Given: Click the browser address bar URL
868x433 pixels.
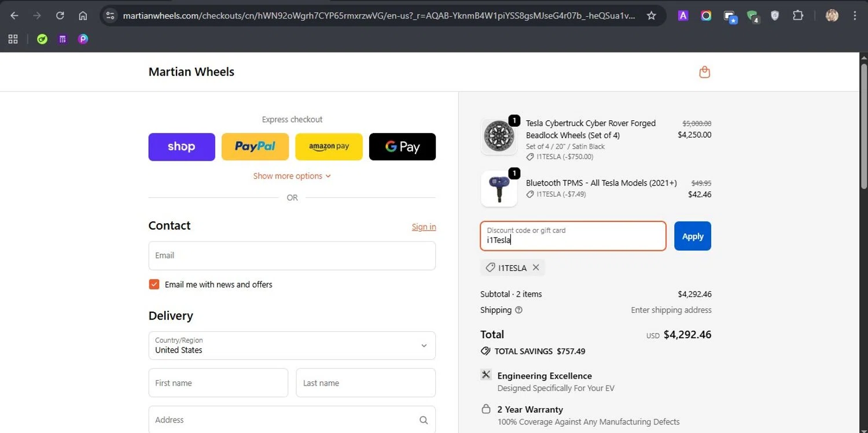Looking at the screenshot, I should pyautogui.click(x=378, y=16).
